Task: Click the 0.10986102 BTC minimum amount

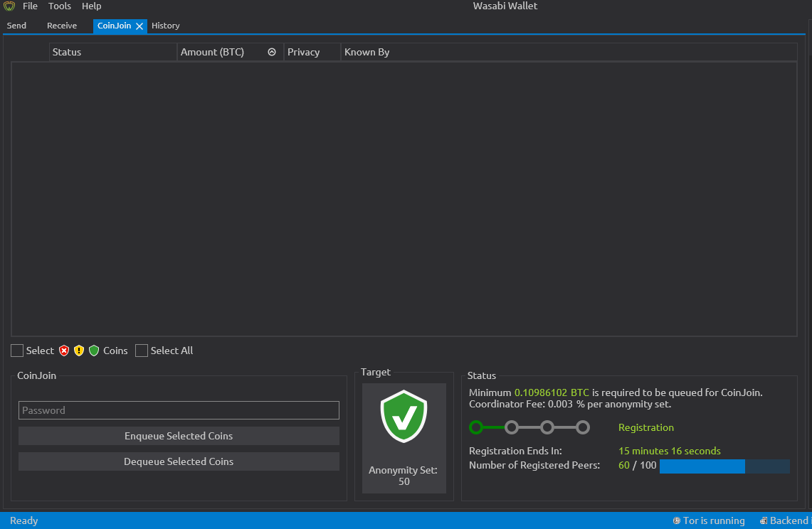Action: coord(552,392)
